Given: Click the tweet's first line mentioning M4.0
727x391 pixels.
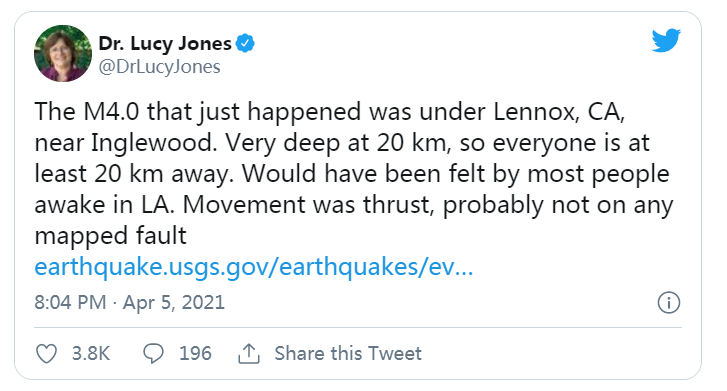Looking at the screenshot, I should click(330, 112).
